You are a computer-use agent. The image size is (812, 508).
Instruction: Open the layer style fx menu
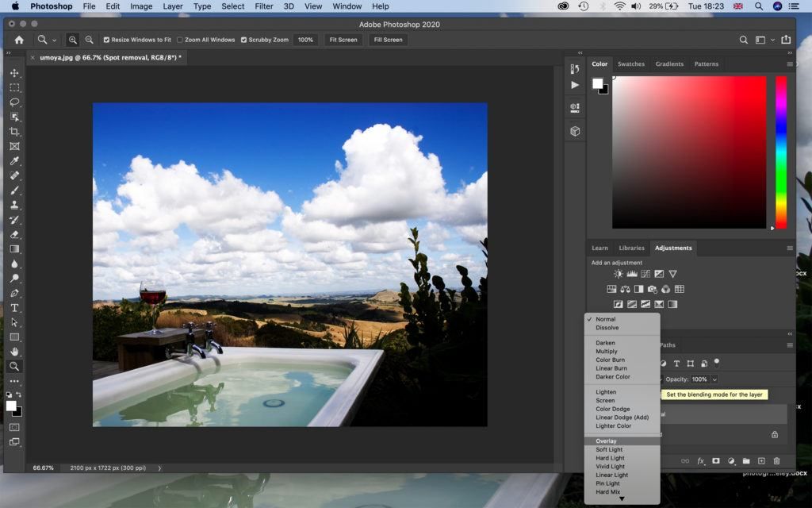coord(701,461)
